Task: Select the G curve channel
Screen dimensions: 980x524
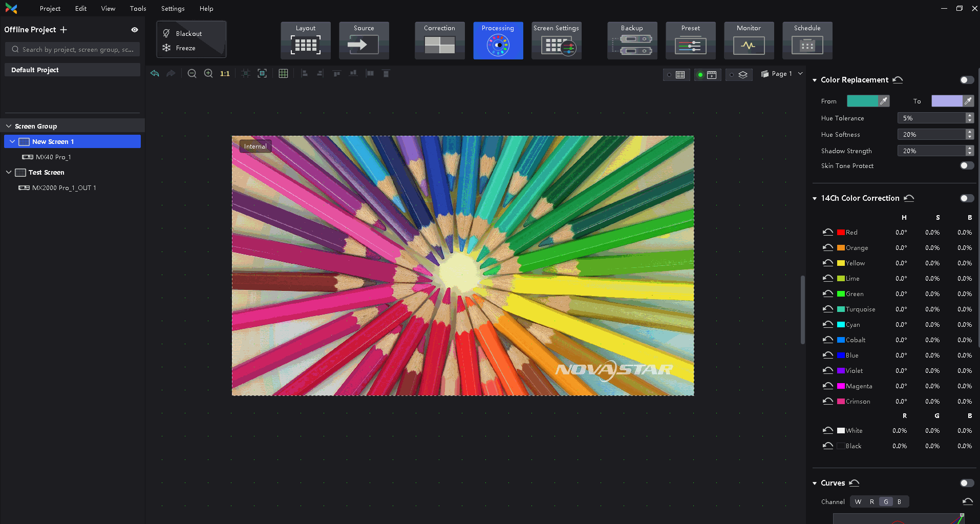Action: [886, 501]
